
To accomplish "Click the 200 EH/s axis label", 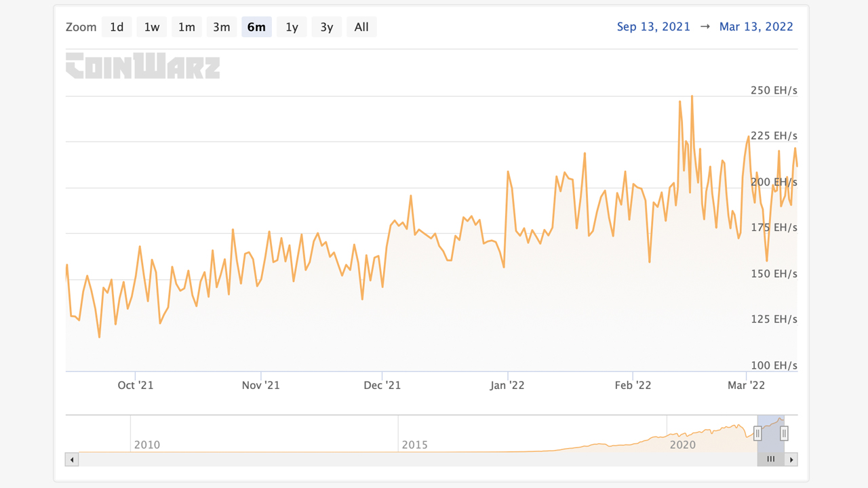I will coord(774,182).
